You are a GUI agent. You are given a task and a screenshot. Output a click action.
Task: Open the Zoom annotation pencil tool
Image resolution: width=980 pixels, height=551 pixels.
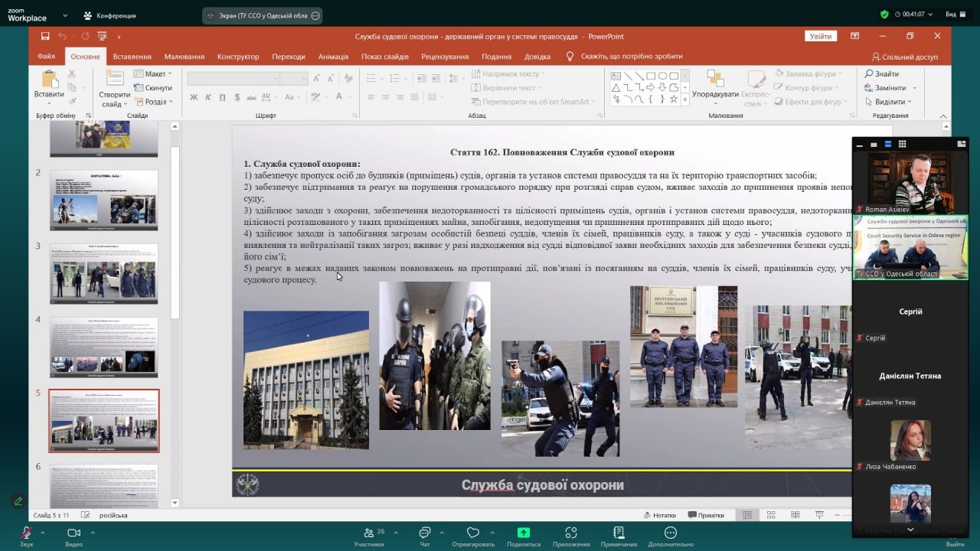pyautogui.click(x=18, y=501)
